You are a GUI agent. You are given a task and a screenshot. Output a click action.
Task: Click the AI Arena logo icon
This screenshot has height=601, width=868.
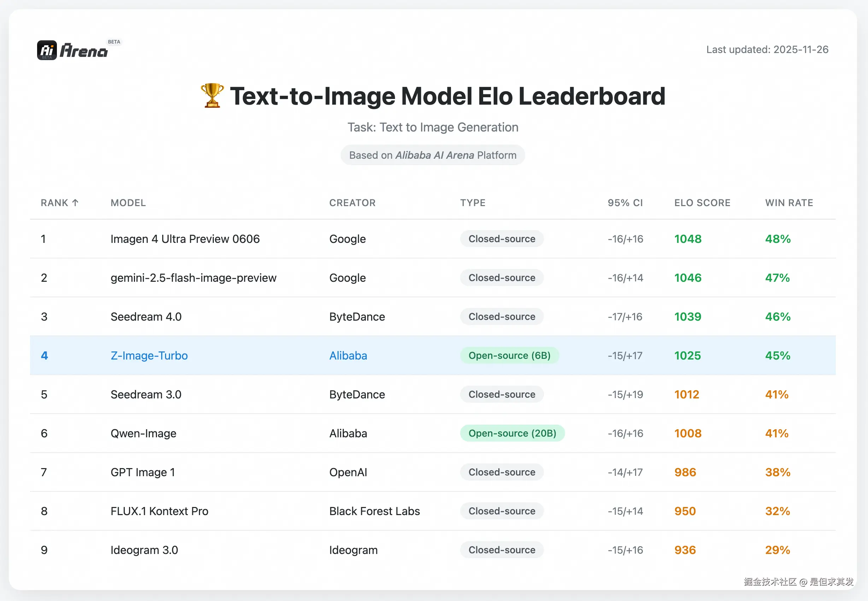[x=47, y=50]
